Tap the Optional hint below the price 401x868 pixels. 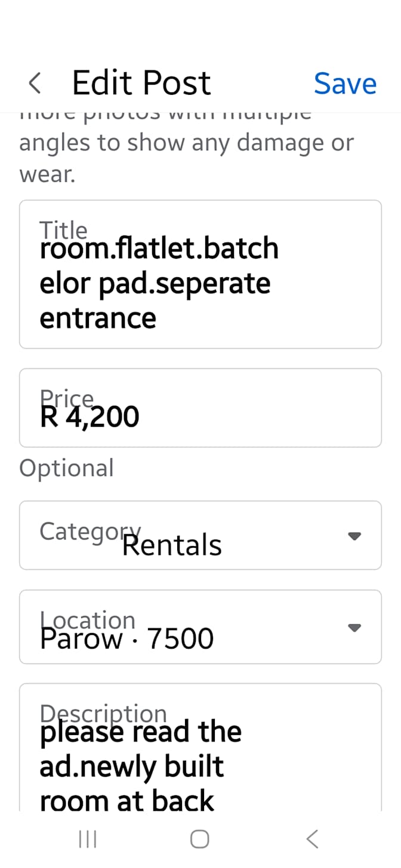(x=66, y=468)
